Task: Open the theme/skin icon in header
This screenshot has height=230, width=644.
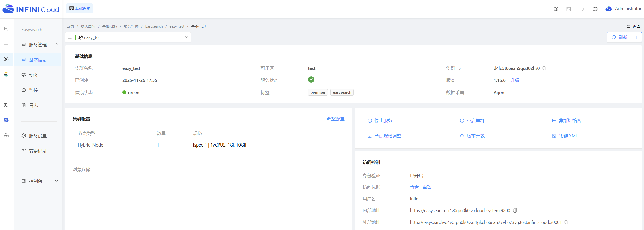Action: (x=556, y=9)
